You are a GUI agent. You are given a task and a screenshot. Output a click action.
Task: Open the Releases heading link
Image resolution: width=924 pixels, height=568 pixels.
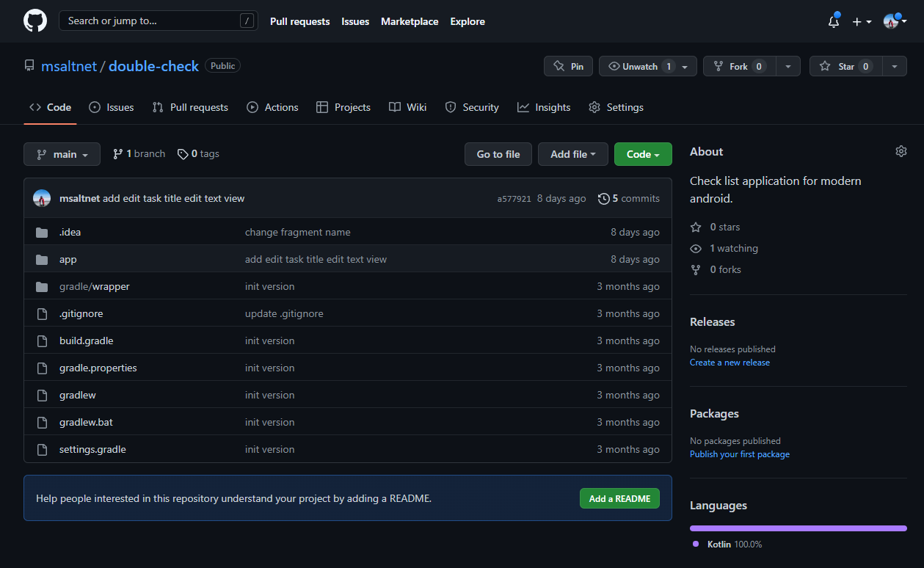(712, 321)
